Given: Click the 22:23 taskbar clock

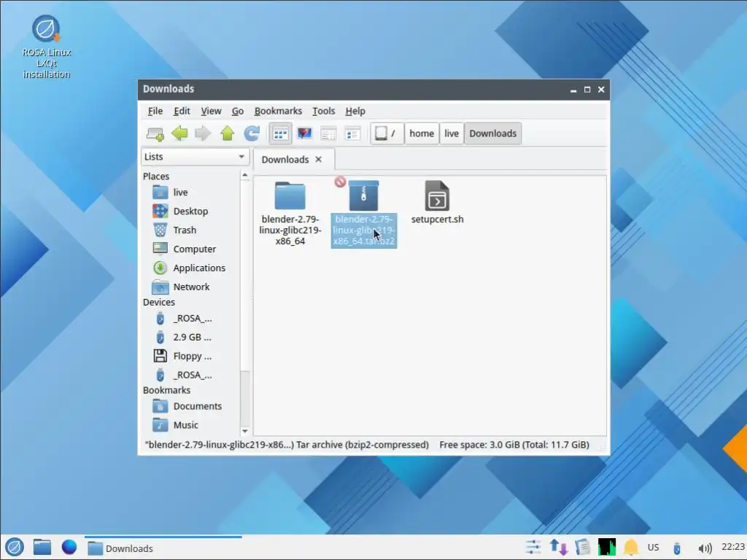Looking at the screenshot, I should [732, 547].
